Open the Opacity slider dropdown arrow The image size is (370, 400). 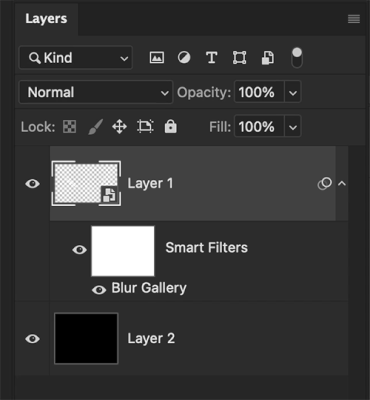293,92
